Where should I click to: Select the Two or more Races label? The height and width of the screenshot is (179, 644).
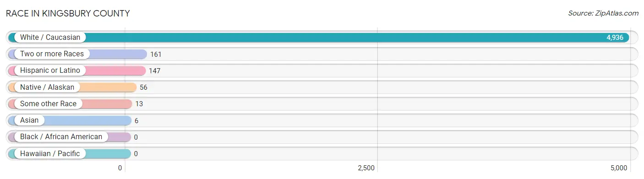click(x=52, y=54)
